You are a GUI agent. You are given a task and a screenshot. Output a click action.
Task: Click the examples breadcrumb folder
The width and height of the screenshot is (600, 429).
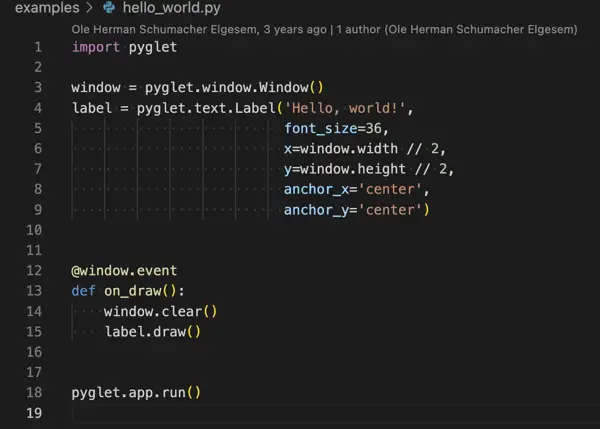(47, 8)
